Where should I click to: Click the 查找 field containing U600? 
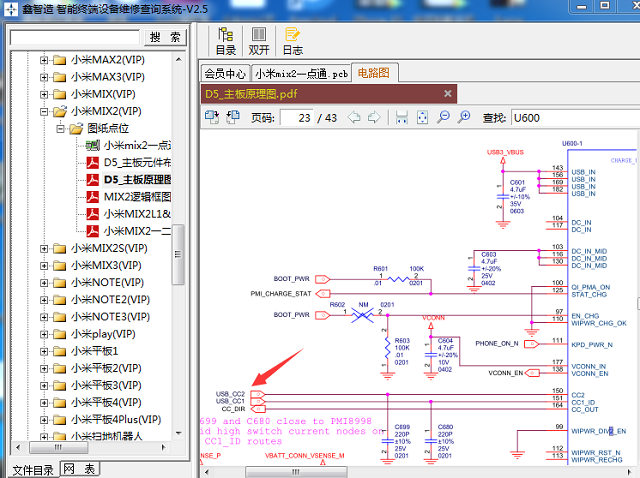tap(575, 118)
